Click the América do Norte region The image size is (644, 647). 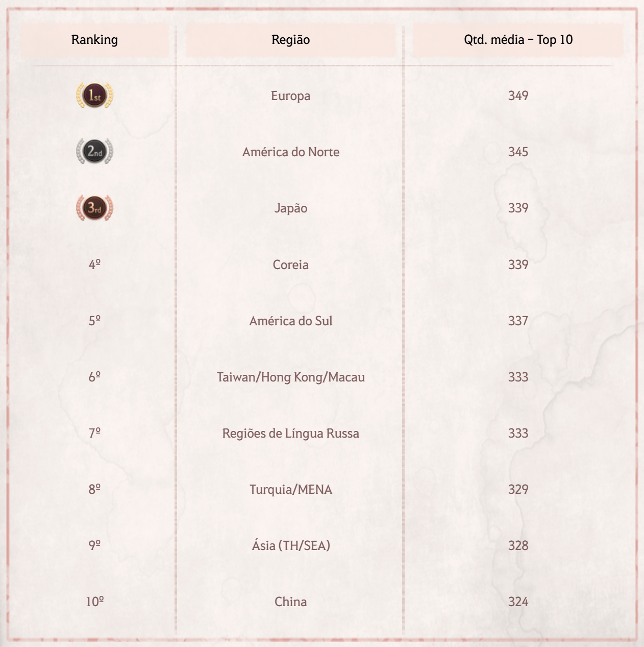[290, 152]
